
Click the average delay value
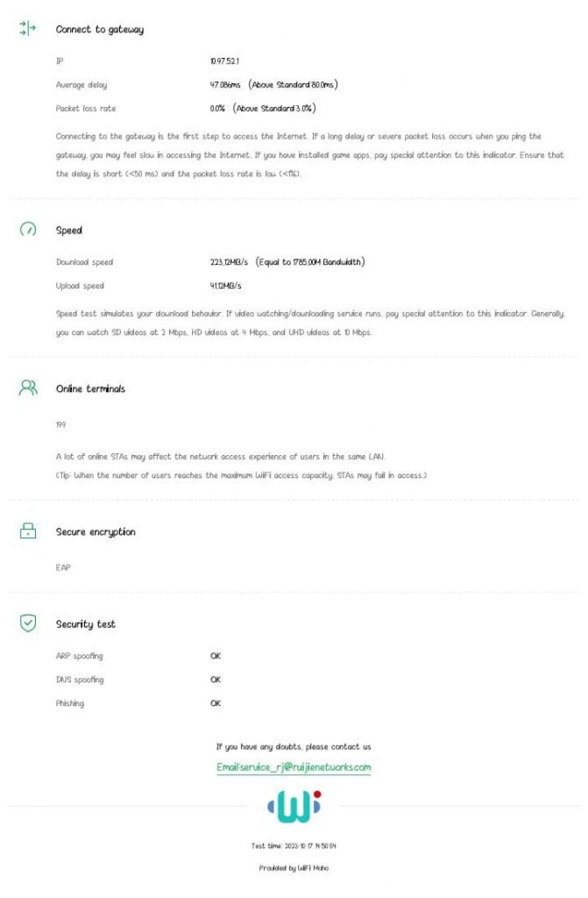(x=273, y=85)
